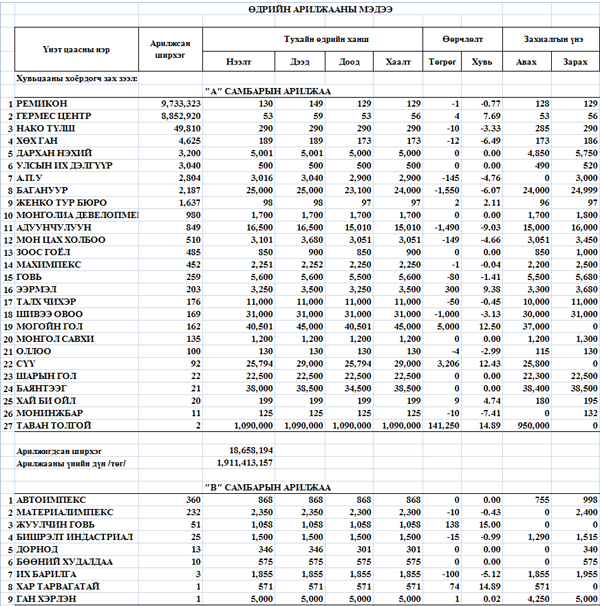Select the Хаалт column header

[397, 61]
